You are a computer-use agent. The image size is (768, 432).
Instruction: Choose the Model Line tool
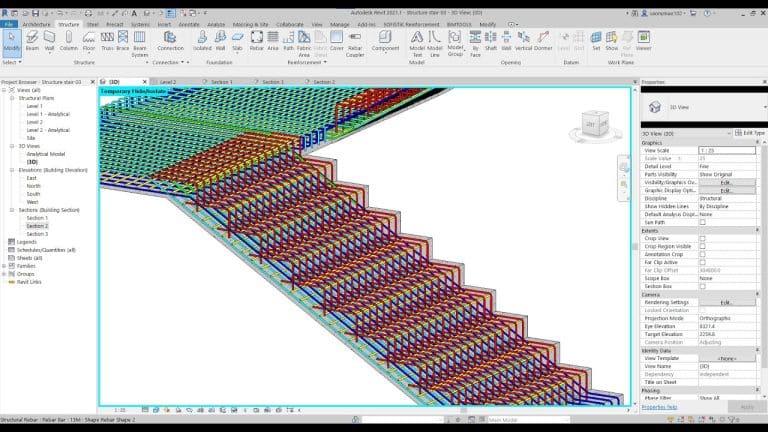pyautogui.click(x=434, y=44)
